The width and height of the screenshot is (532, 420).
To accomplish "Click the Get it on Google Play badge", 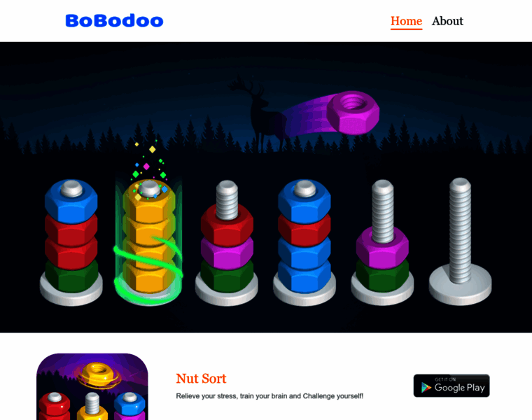I will (x=451, y=386).
